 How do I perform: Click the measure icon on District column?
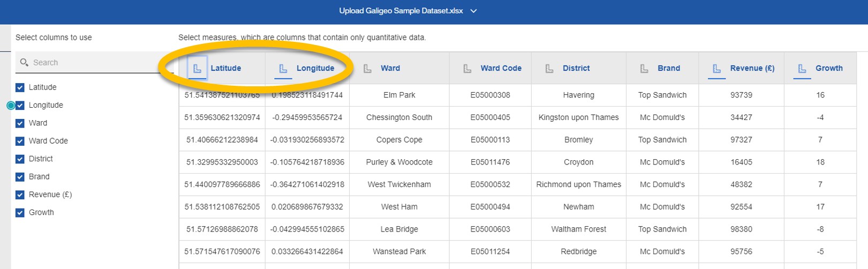[549, 69]
